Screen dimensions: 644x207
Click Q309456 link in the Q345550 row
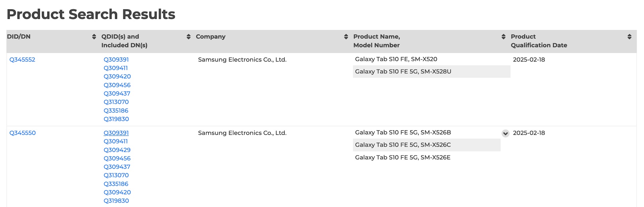(x=117, y=158)
